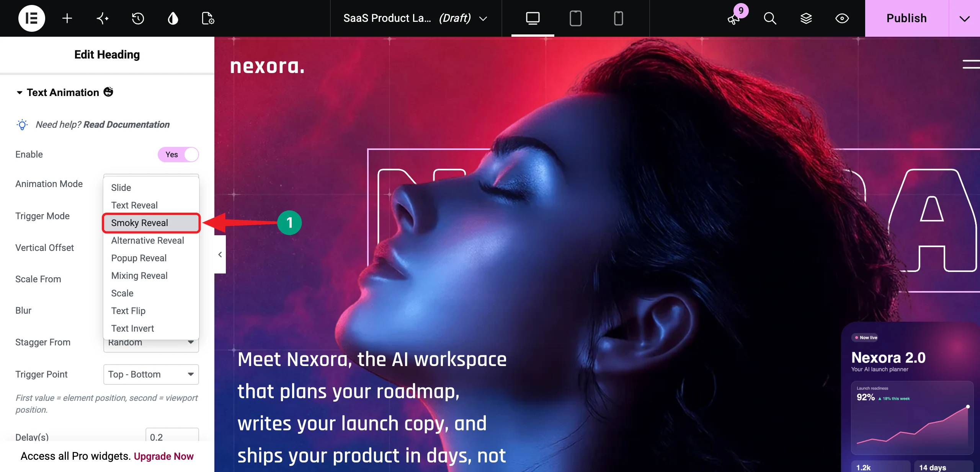Choose Smoky Reveal option

point(151,223)
